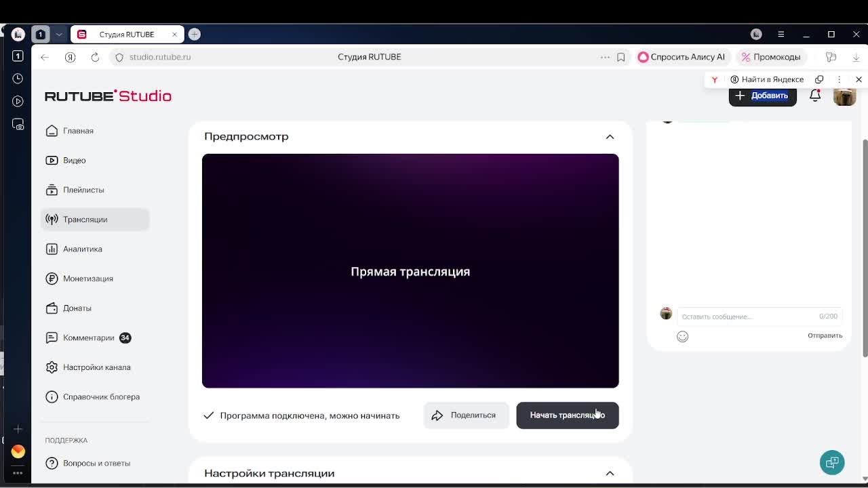This screenshot has height=488, width=868.
Task: Open Настройки канала
Action: (x=95, y=367)
